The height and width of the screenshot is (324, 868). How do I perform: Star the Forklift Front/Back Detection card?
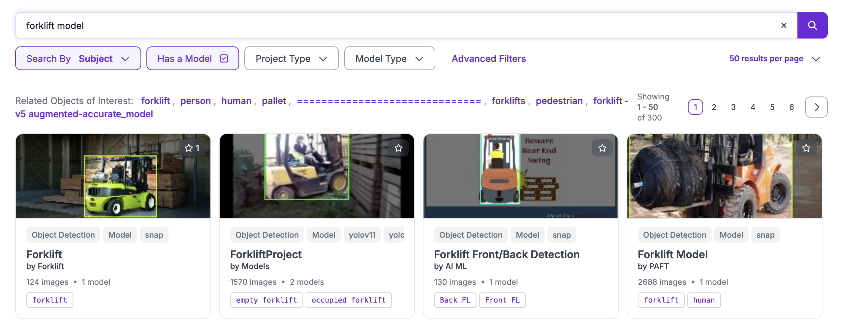click(602, 148)
